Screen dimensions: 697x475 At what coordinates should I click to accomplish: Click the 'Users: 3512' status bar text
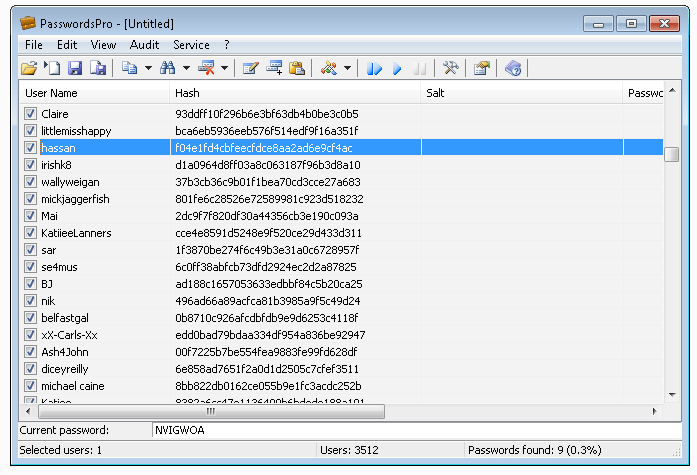[x=349, y=450]
